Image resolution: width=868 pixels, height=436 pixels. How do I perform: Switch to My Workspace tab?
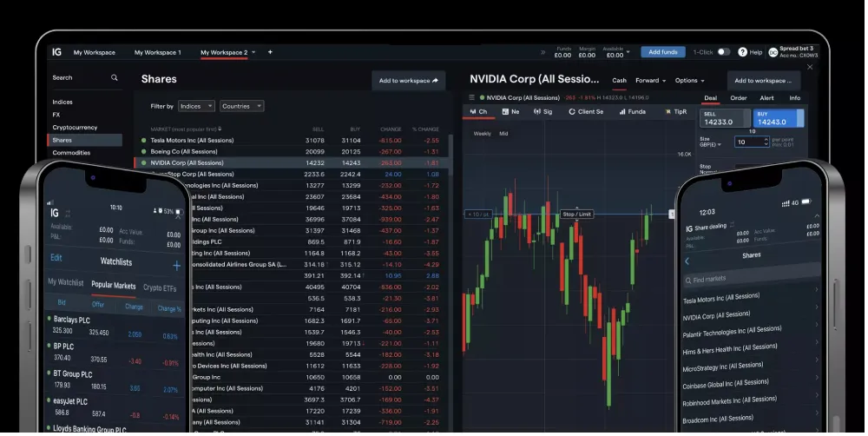click(95, 53)
